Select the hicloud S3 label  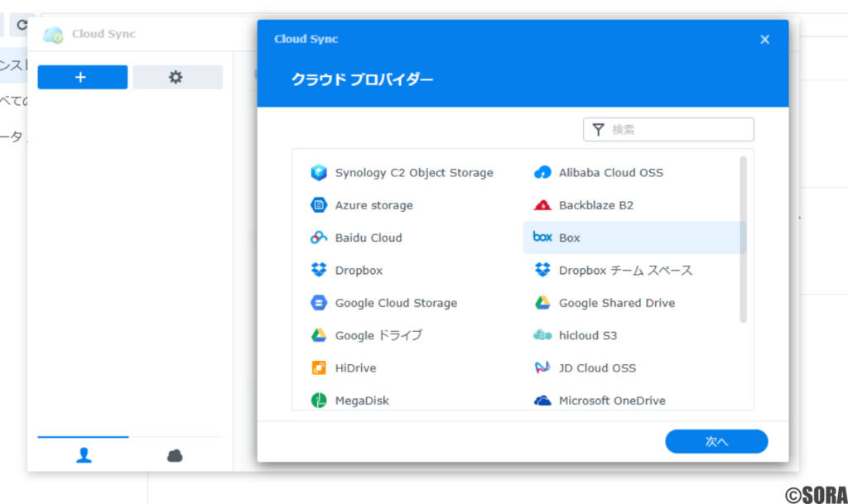[x=588, y=335]
